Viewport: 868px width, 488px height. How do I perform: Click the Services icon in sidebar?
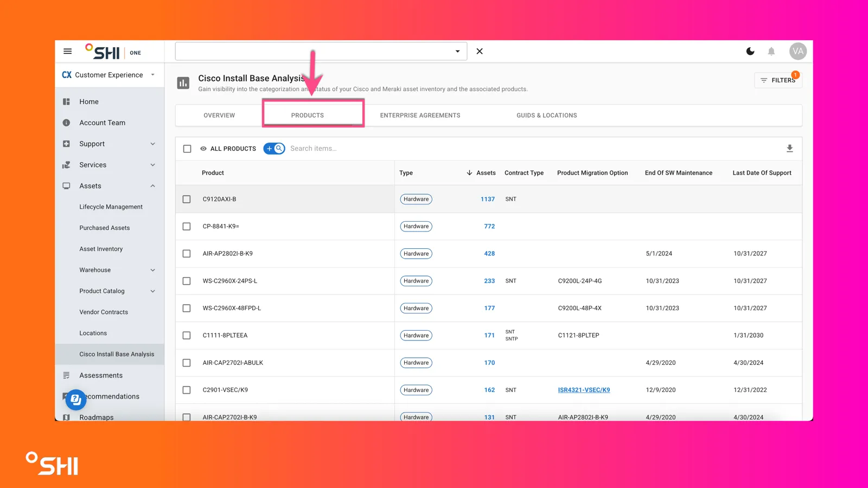[66, 165]
